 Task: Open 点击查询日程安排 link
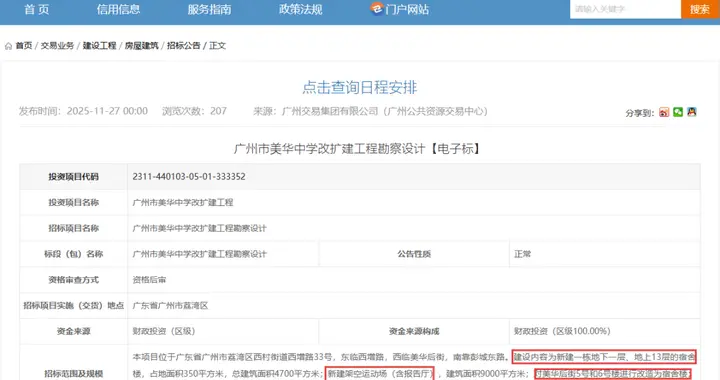click(x=360, y=87)
